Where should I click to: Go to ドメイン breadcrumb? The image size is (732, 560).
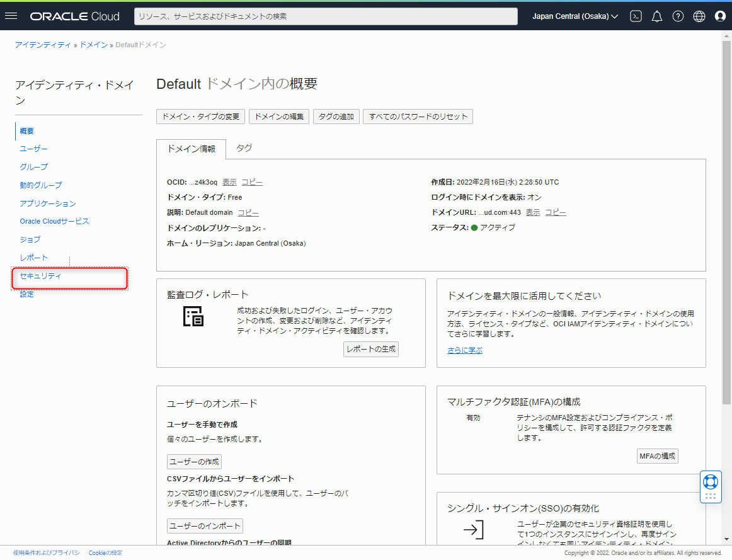(x=94, y=45)
